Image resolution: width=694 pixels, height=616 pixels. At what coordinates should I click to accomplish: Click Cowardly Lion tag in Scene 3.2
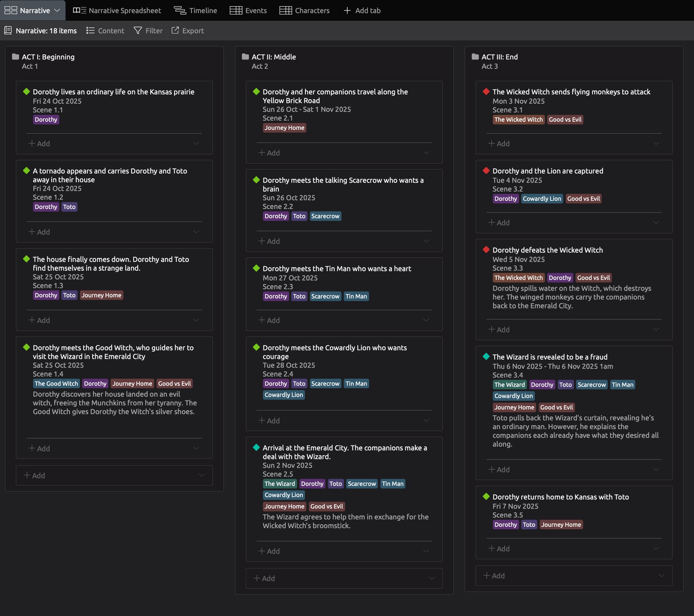541,199
